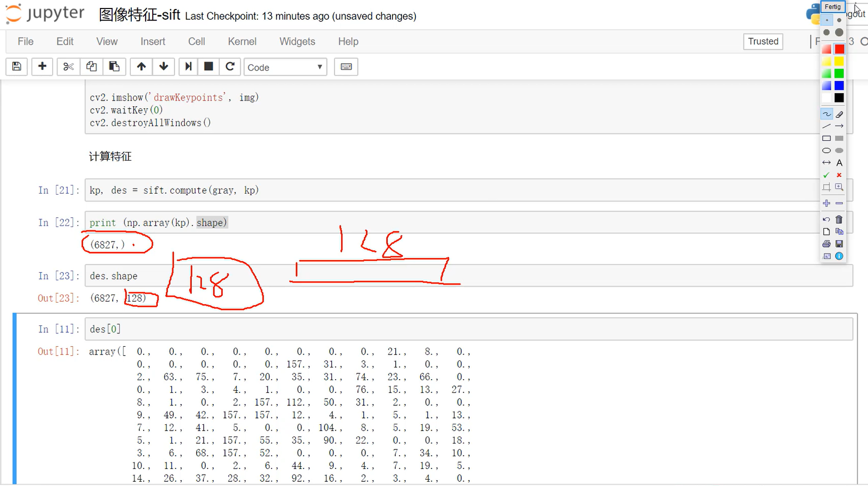Image resolution: width=868 pixels, height=486 pixels.
Task: Click into the des.shape code cell
Action: pos(468,276)
